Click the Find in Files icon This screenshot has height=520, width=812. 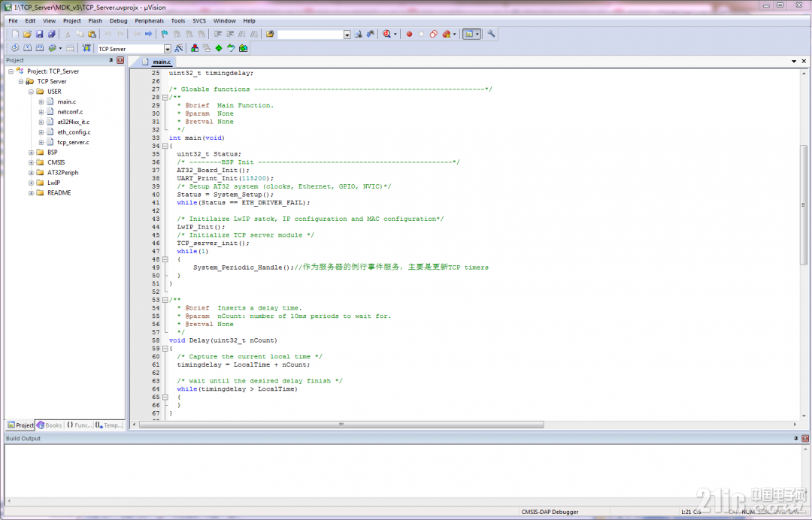(270, 34)
